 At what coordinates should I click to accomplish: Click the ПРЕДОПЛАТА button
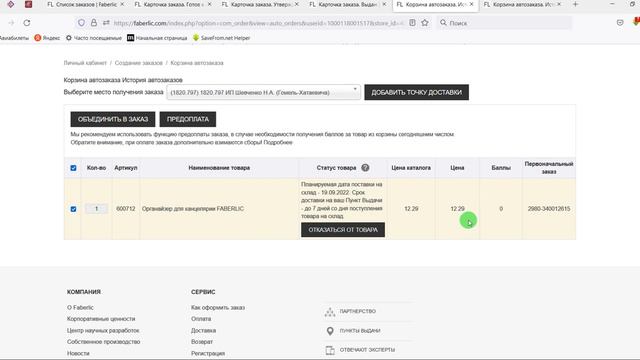click(188, 119)
